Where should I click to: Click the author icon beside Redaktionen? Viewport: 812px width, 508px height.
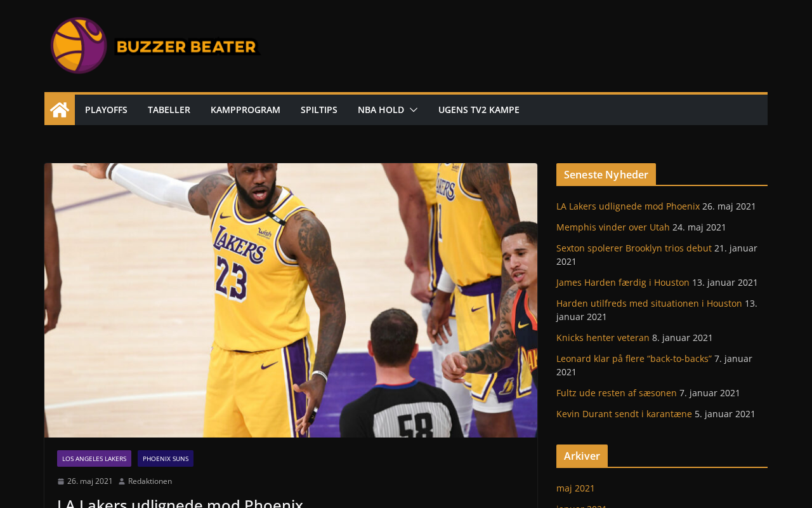[122, 481]
